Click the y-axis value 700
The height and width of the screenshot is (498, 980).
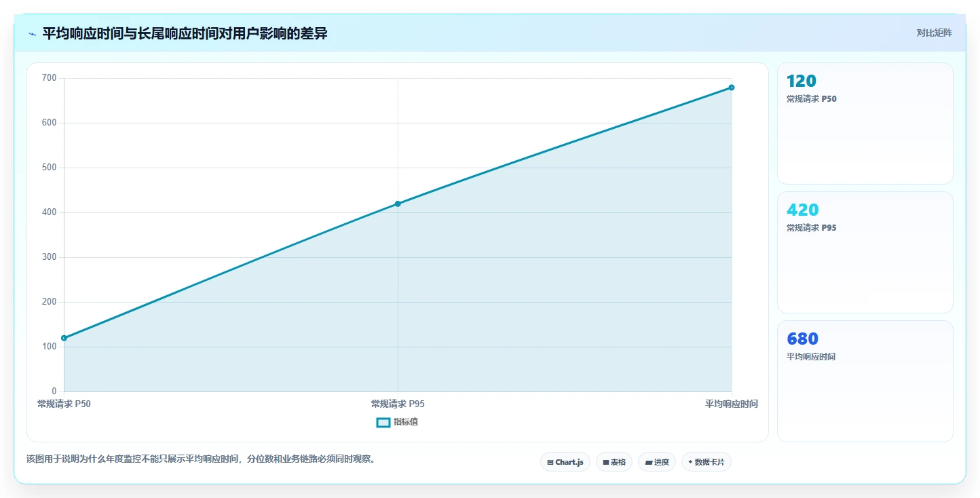point(49,78)
